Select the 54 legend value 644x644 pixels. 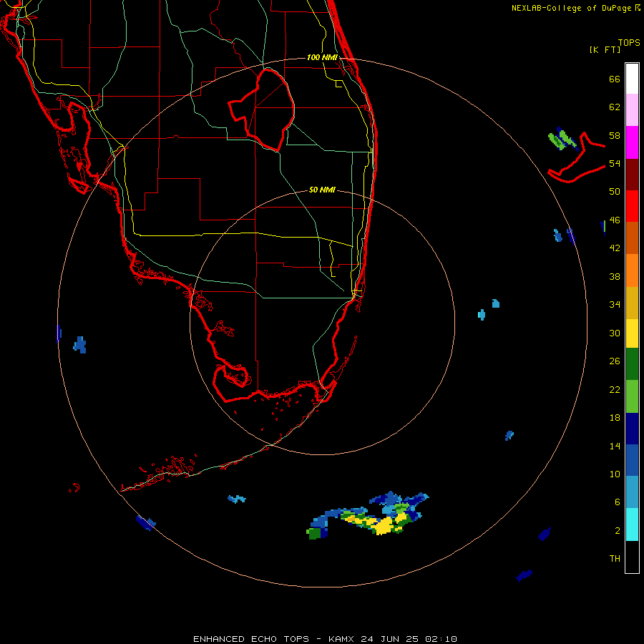pyautogui.click(x=615, y=163)
